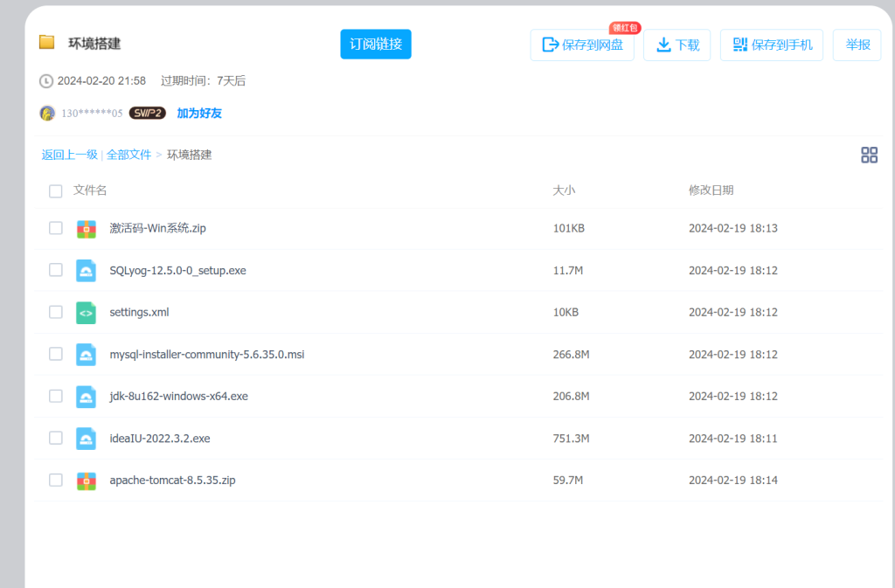Toggle the select-all checkbox beside 文件名
Viewport: 895px width, 588px height.
click(x=55, y=191)
